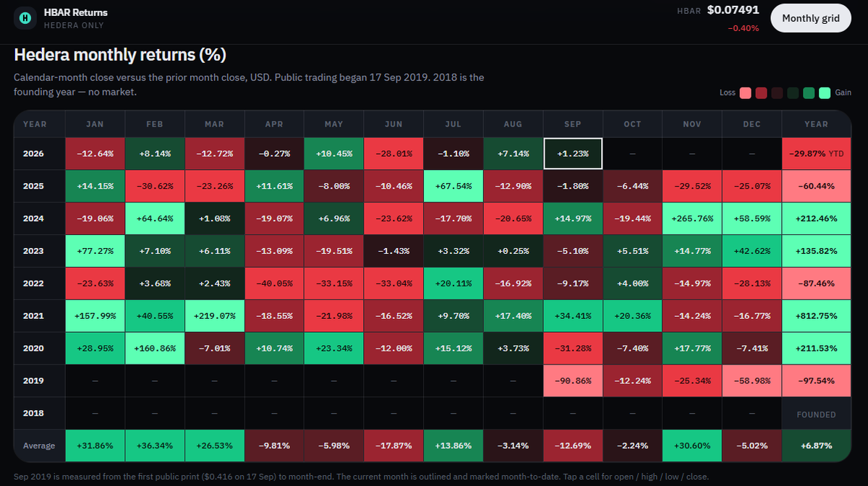The height and width of the screenshot is (486, 868).
Task: Click the −0.40% price change indicator
Action: click(x=744, y=28)
